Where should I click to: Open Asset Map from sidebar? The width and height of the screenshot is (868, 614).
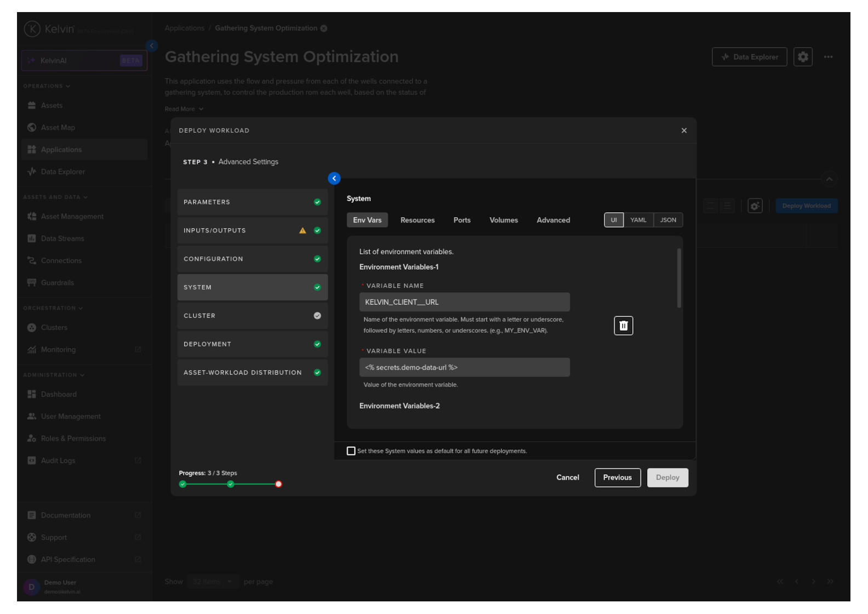pos(58,128)
